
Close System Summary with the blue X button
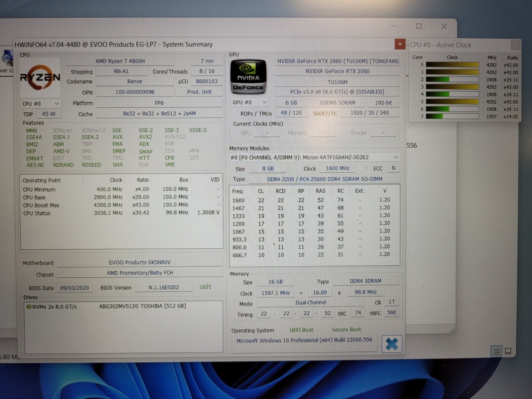pos(392,344)
